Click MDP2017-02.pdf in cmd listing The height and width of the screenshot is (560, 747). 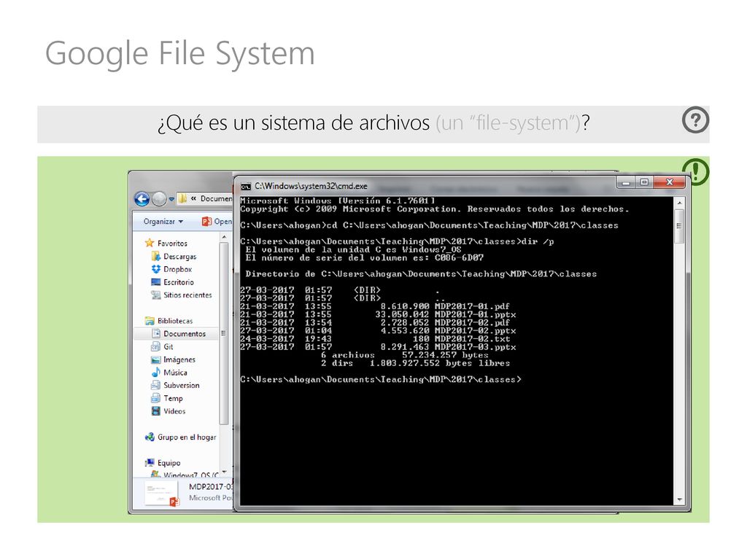[472, 322]
